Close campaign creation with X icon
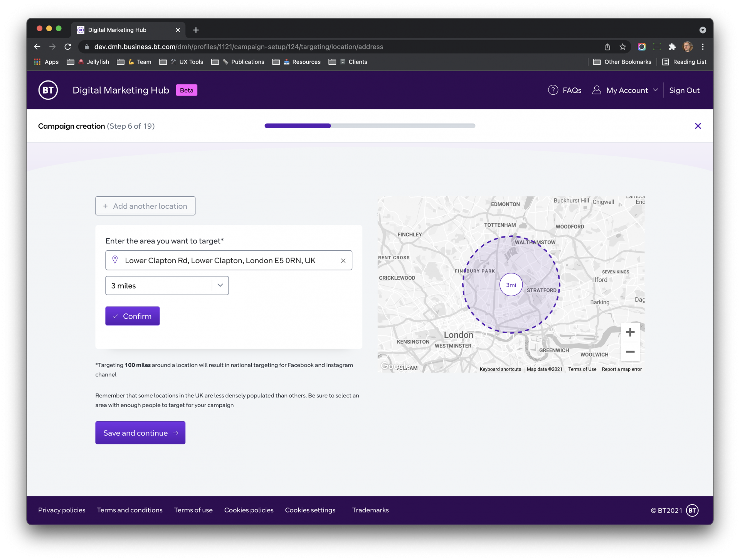Viewport: 740px width, 560px height. pos(698,126)
